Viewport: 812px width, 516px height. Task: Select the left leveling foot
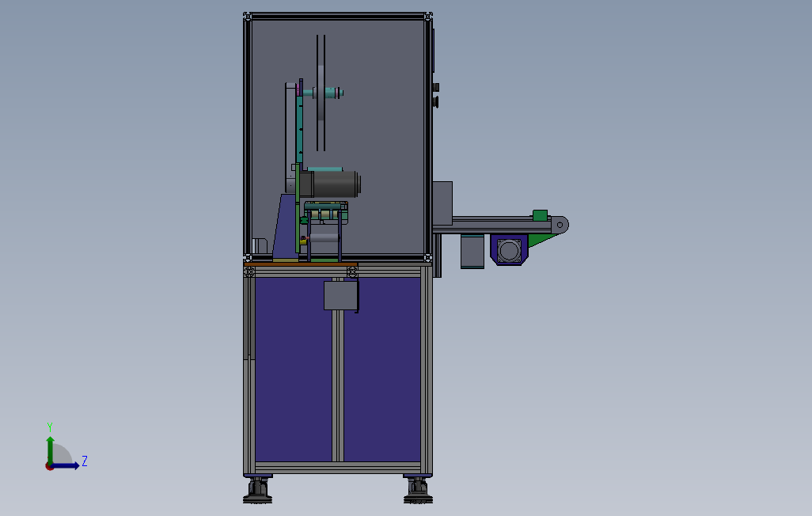click(x=257, y=491)
